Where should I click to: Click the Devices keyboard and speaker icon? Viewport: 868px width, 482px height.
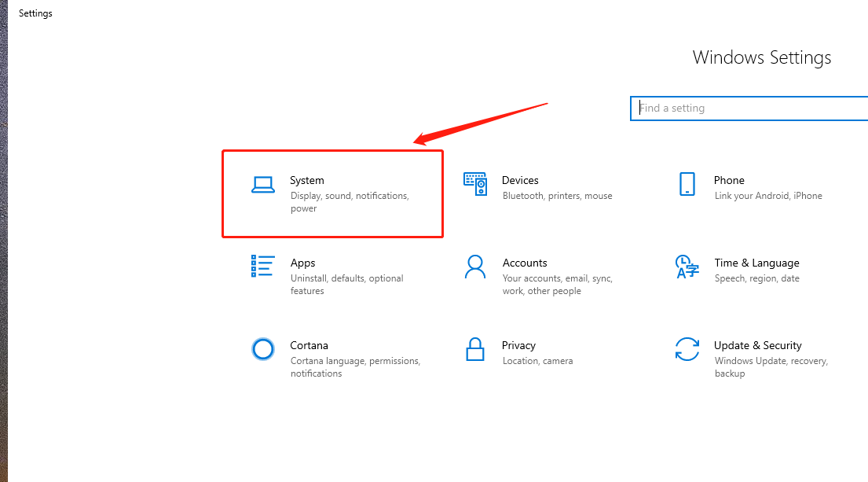(x=474, y=184)
